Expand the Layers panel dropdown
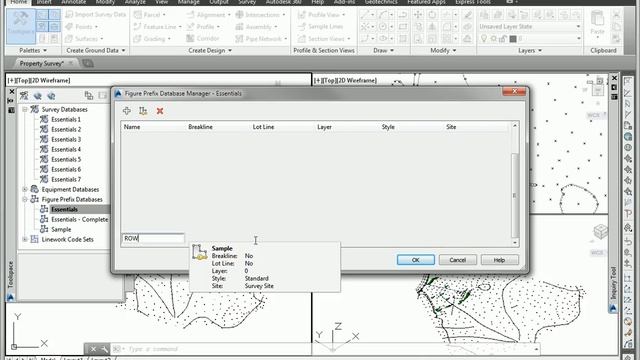This screenshot has width=640, height=360. tap(530, 50)
